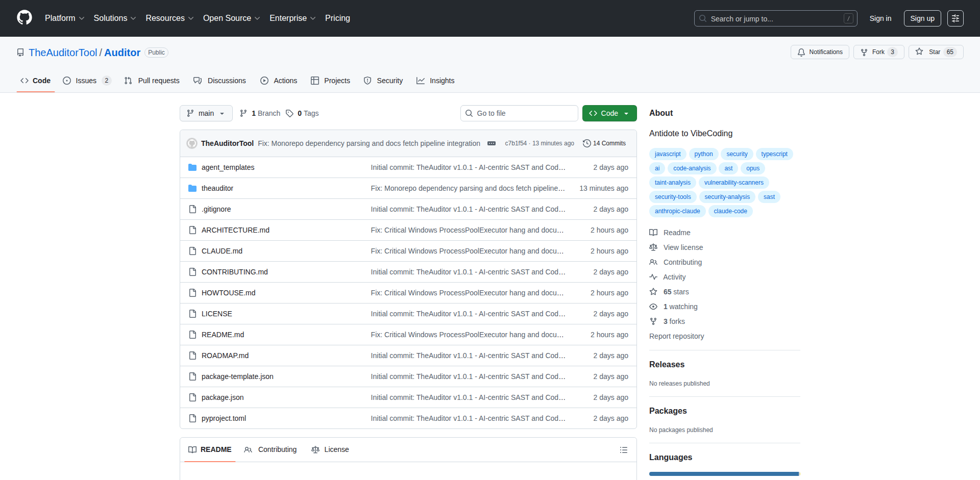View 65 stars stargazers

click(669, 292)
